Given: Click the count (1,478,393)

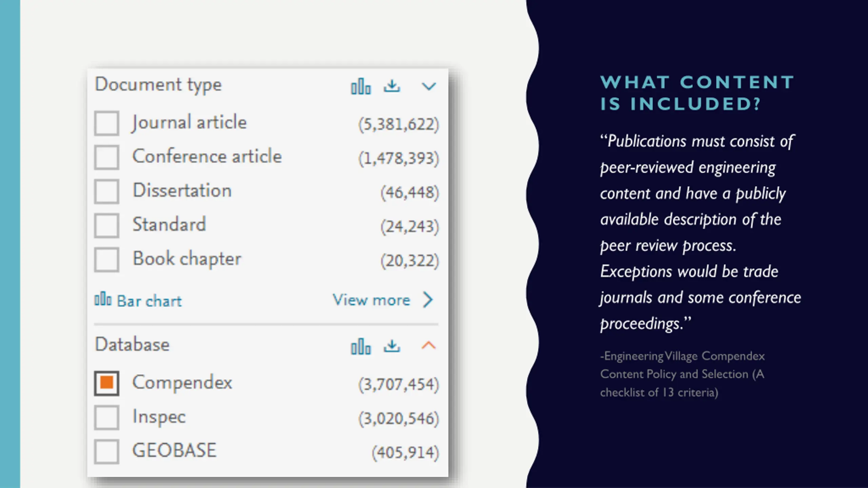Looking at the screenshot, I should tap(399, 159).
